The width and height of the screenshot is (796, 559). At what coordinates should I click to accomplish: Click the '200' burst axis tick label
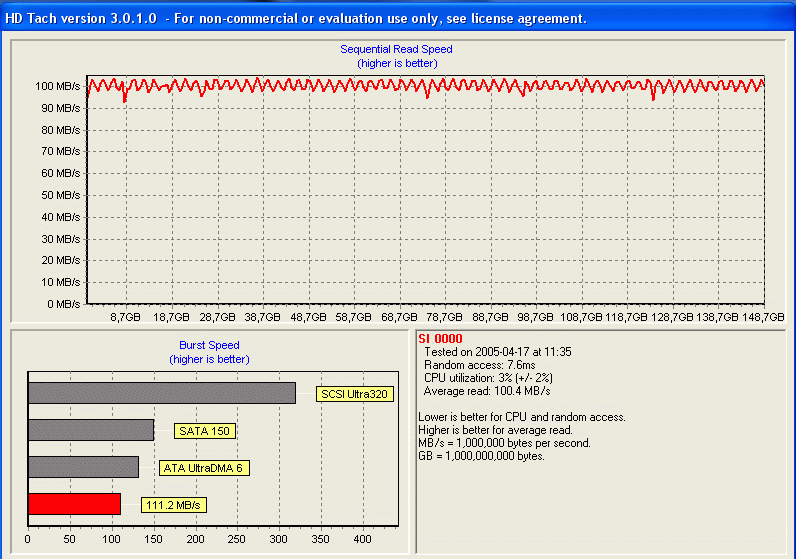point(195,539)
